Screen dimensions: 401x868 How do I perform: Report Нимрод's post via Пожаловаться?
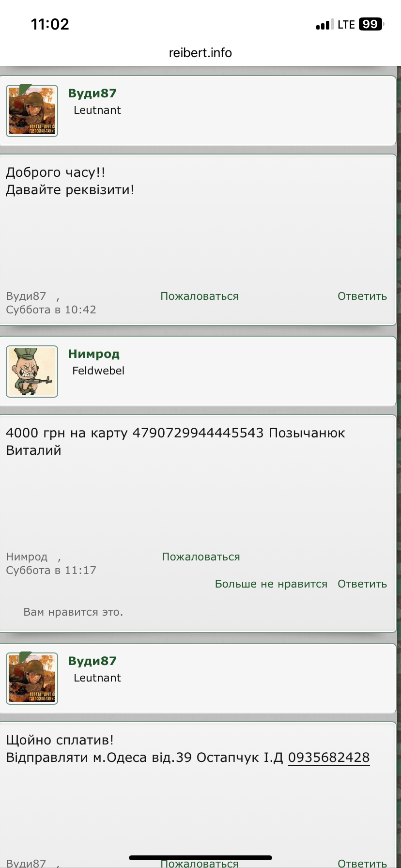click(x=201, y=557)
